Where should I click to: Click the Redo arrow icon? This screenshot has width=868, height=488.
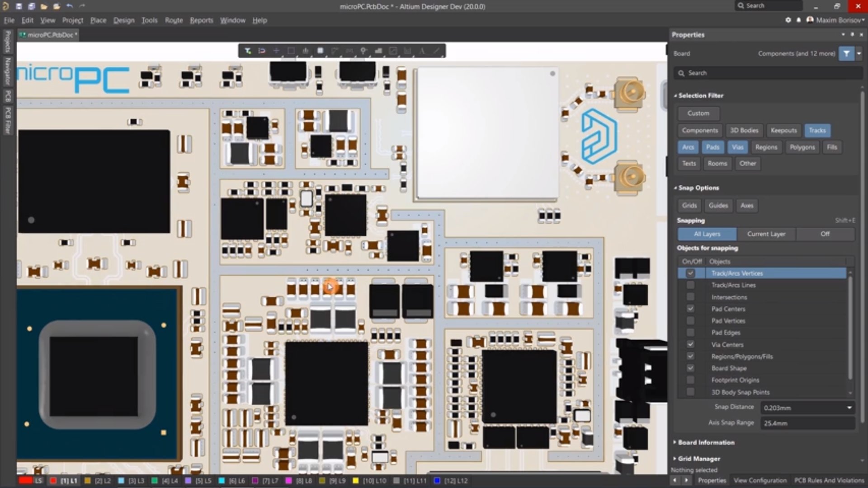(82, 6)
